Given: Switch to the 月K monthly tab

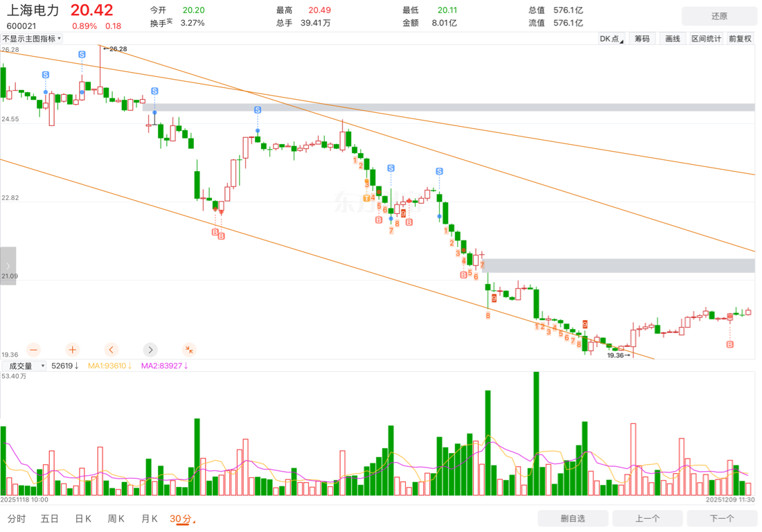Looking at the screenshot, I should point(149,519).
